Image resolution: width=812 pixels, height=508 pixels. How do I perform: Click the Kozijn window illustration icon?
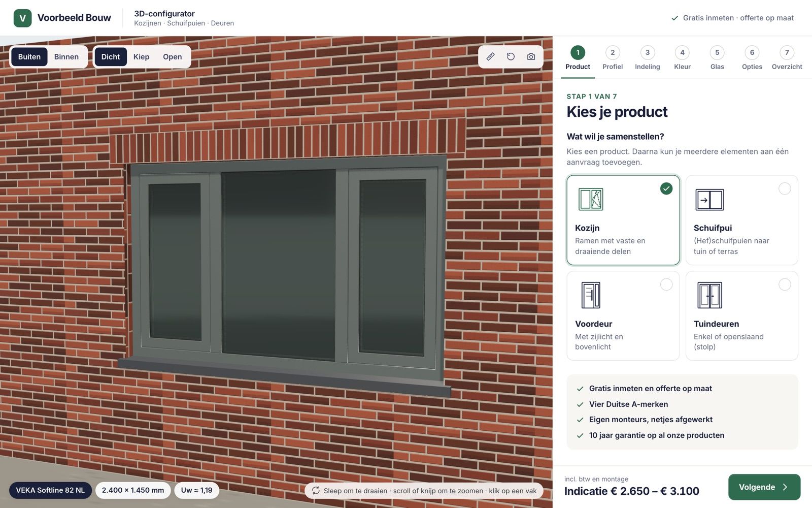591,200
